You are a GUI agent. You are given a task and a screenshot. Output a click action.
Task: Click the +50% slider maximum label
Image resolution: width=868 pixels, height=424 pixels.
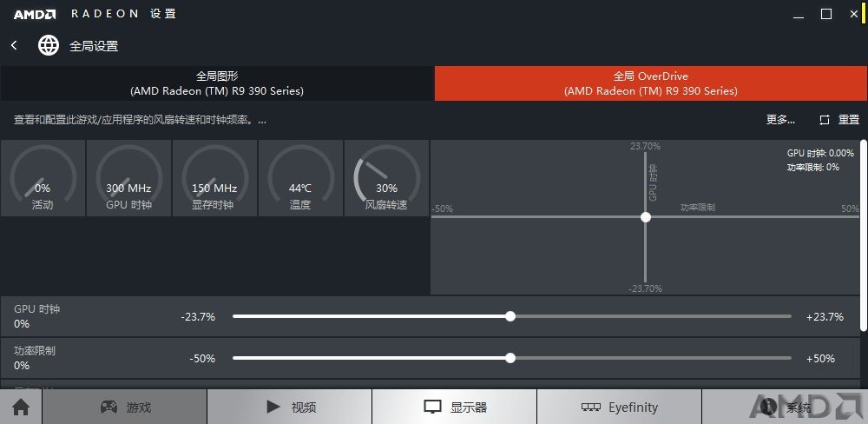[820, 359]
